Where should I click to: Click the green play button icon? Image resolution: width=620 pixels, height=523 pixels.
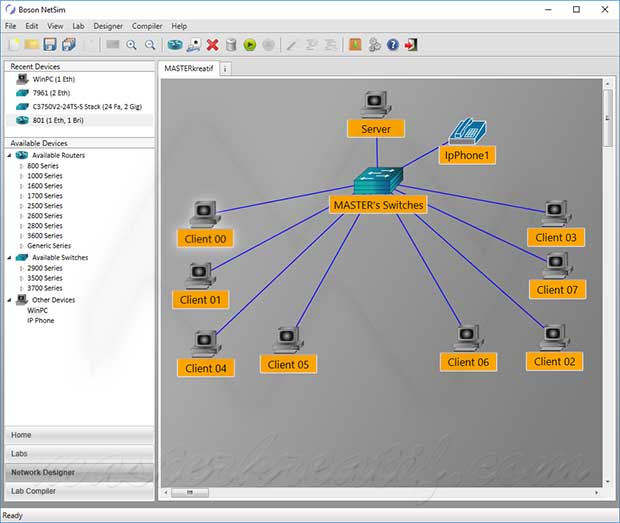pyautogui.click(x=250, y=45)
